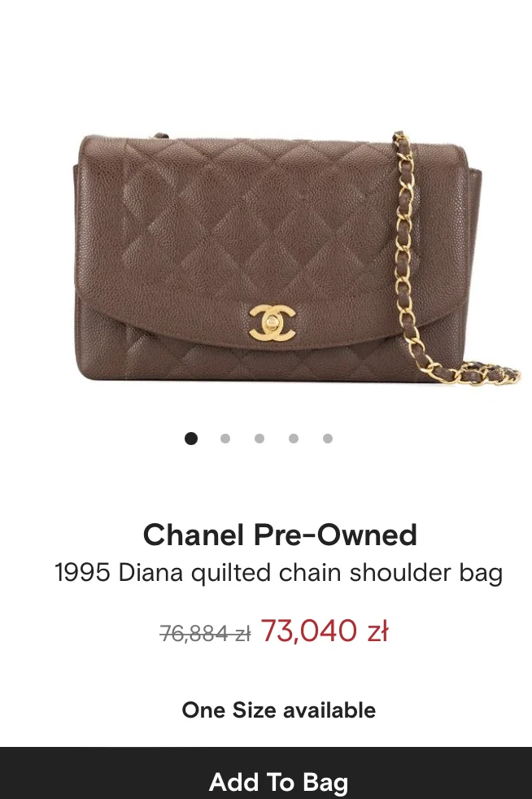
Task: Jump to the second product image dot
Action: point(225,439)
